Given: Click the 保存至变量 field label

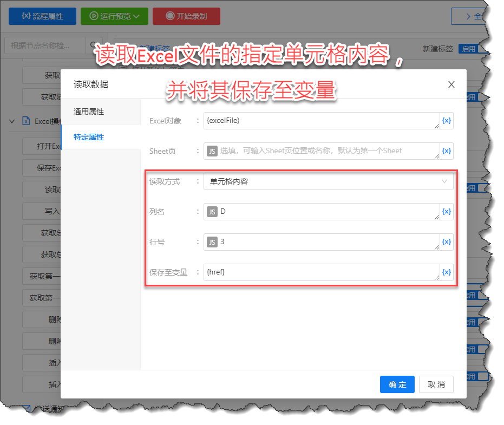Looking at the screenshot, I should click(x=168, y=272).
